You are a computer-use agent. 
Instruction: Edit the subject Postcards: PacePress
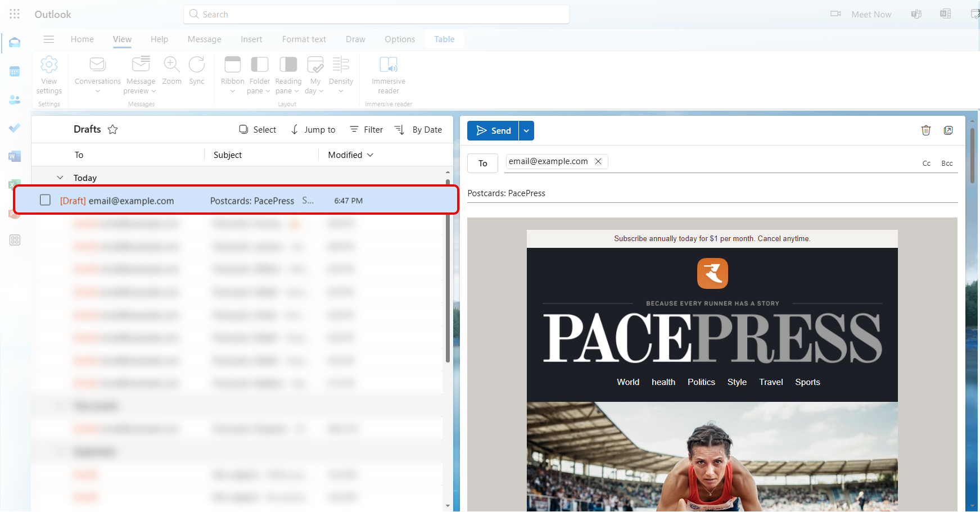click(x=712, y=193)
